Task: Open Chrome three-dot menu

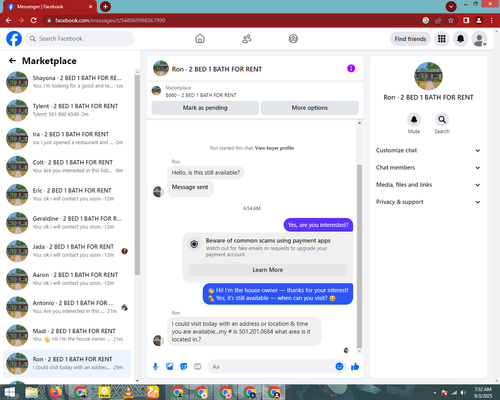Action: click(492, 20)
